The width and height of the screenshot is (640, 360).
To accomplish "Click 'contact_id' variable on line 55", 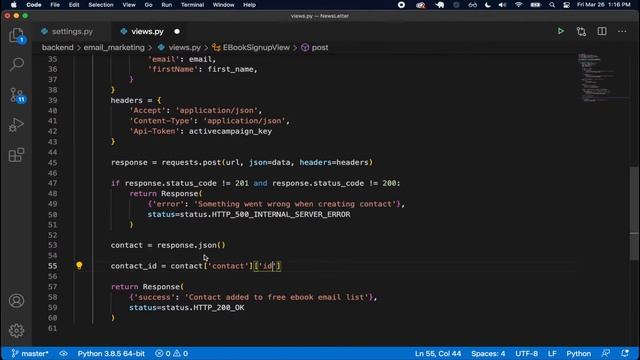I will 133,266.
